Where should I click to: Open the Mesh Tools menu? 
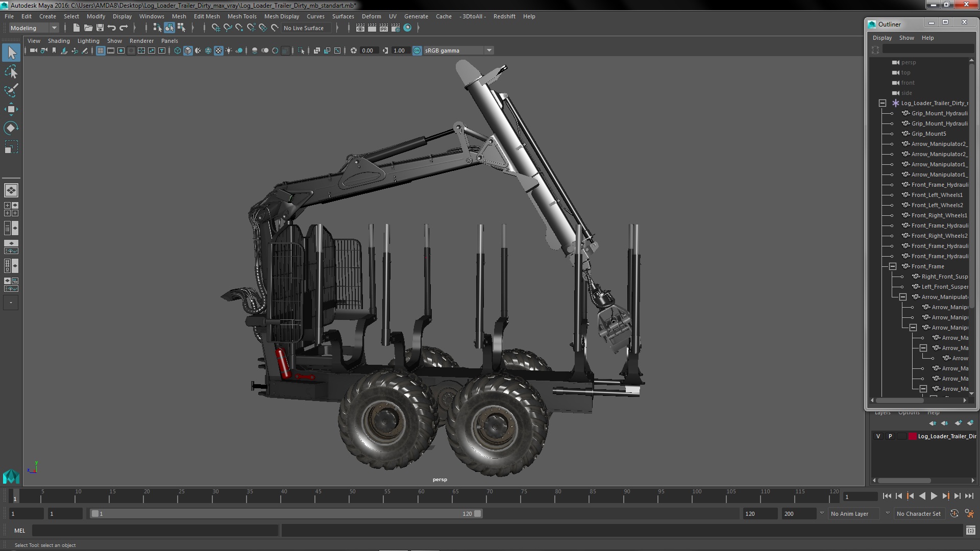coord(242,16)
